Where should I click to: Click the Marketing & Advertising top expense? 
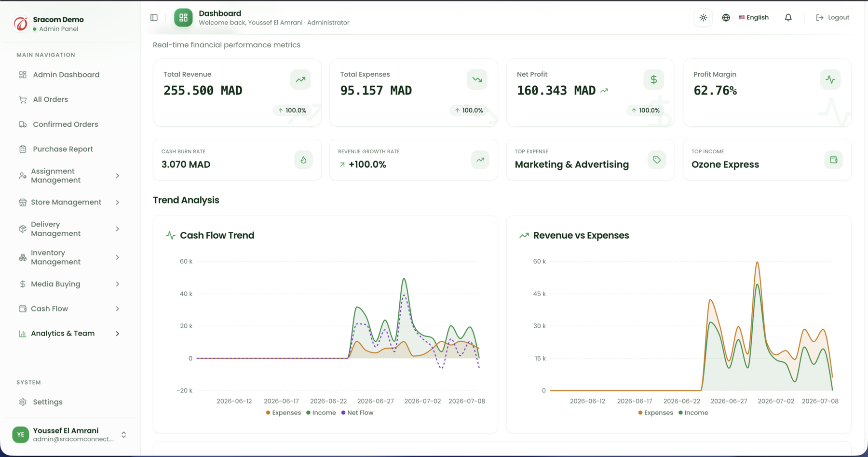pos(572,164)
